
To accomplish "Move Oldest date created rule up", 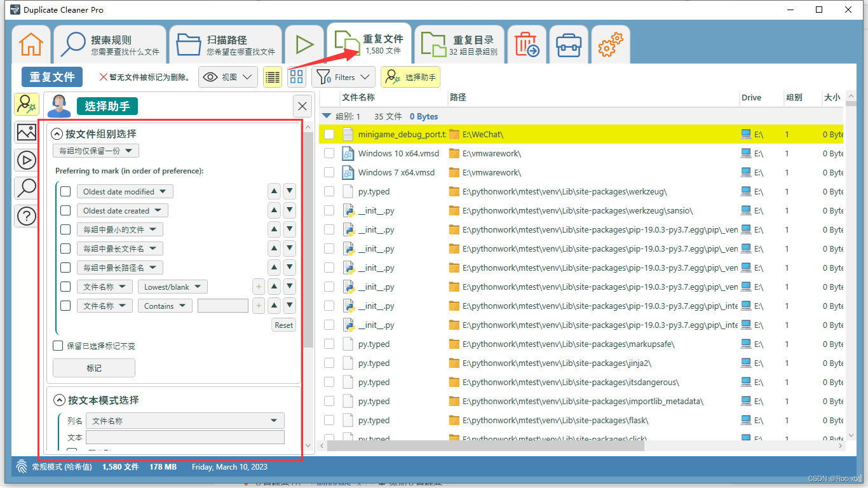I will [274, 210].
